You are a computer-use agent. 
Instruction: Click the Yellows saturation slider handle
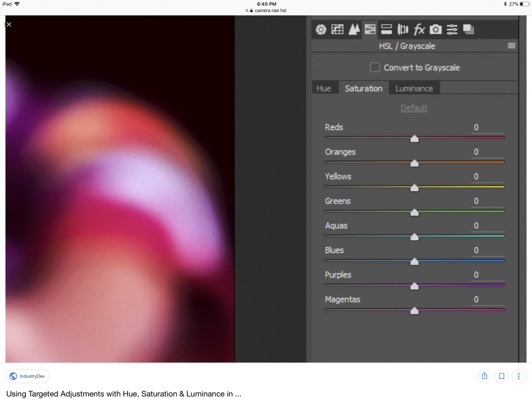414,188
